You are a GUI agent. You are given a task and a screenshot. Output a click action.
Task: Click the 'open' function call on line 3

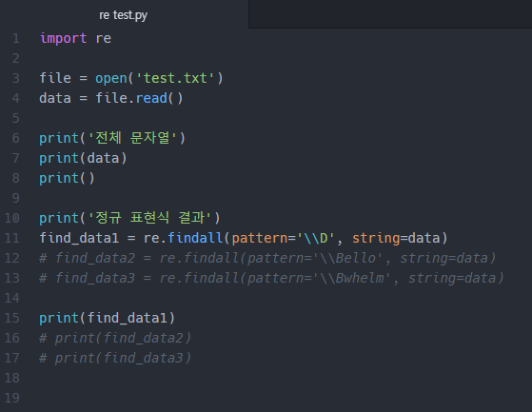(111, 78)
